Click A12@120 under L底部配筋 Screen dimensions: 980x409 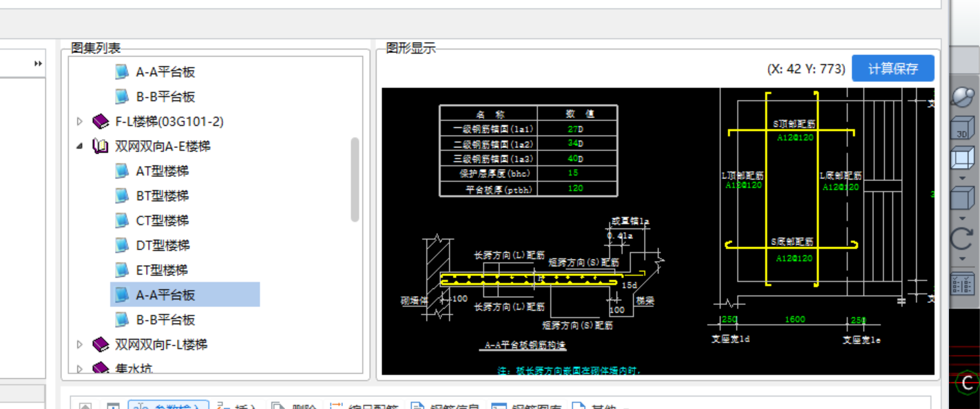pos(841,187)
